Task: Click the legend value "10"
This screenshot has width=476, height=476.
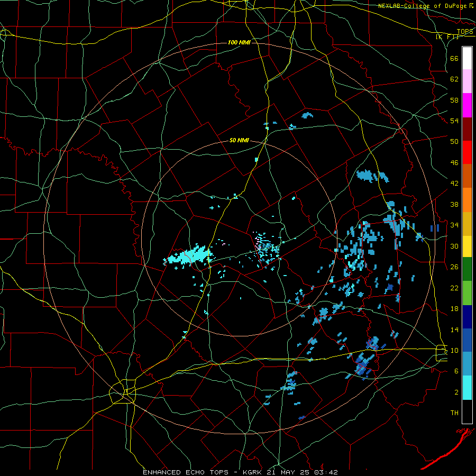Action: coord(454,350)
